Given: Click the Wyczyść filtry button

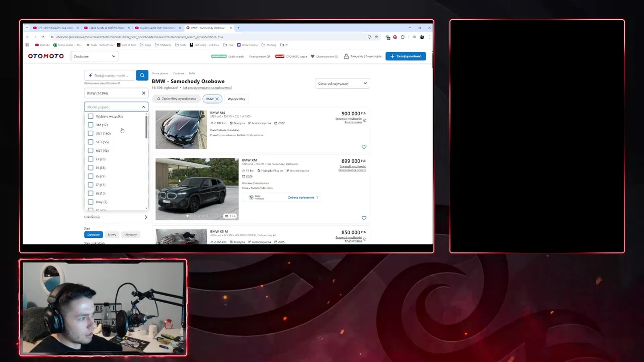Looking at the screenshot, I should [236, 99].
